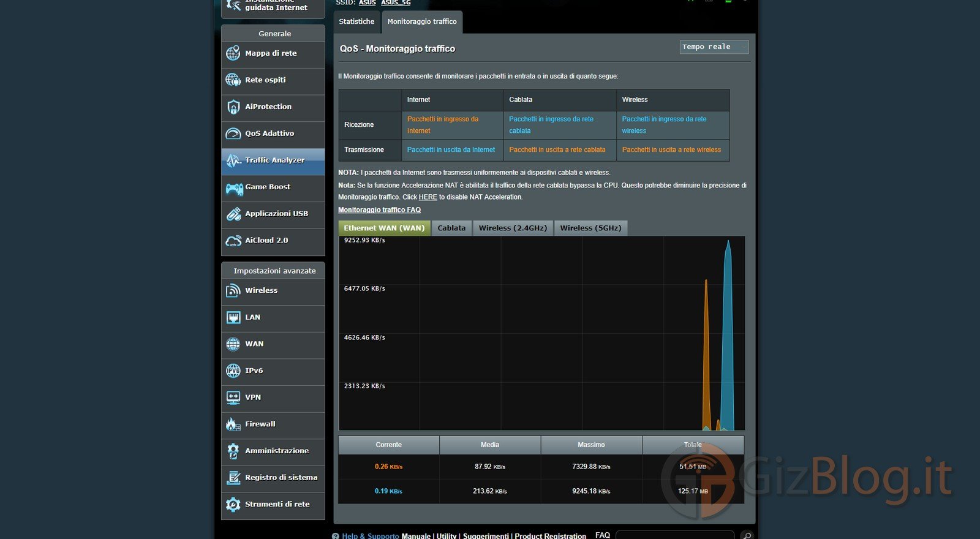This screenshot has height=539, width=980.
Task: Open Registro di sistema menu item
Action: (x=273, y=478)
